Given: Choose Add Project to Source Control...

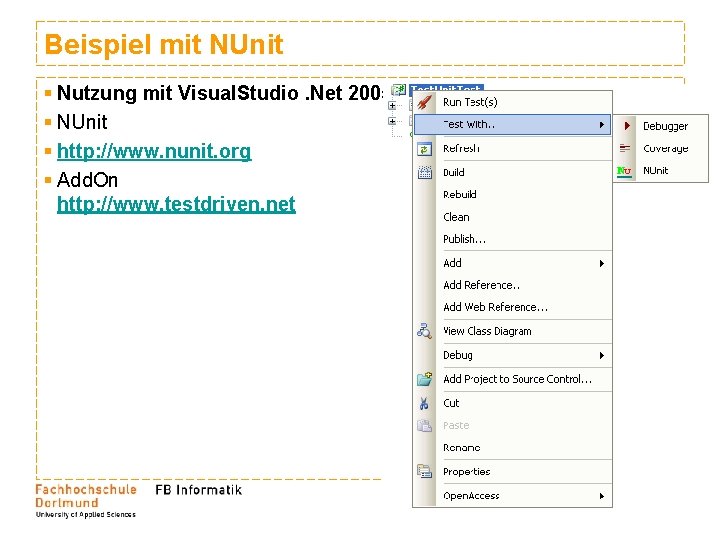Looking at the screenshot, I should click(x=512, y=379).
